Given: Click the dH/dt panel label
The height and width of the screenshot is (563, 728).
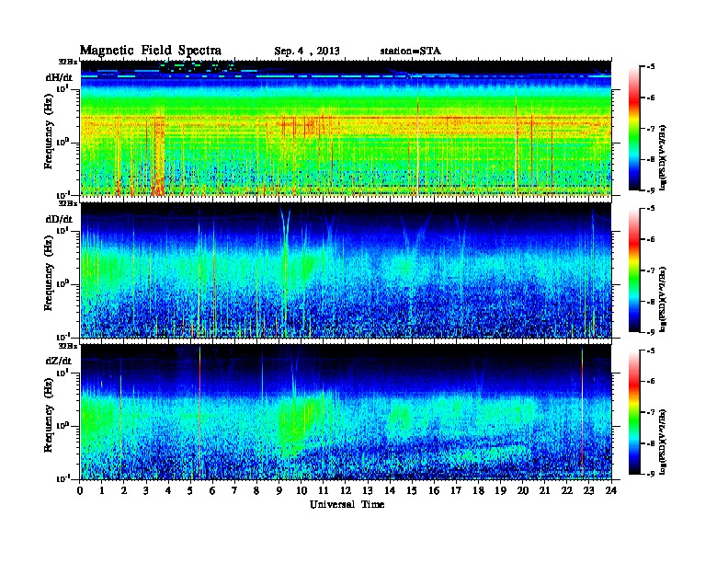Looking at the screenshot, I should point(59,77).
